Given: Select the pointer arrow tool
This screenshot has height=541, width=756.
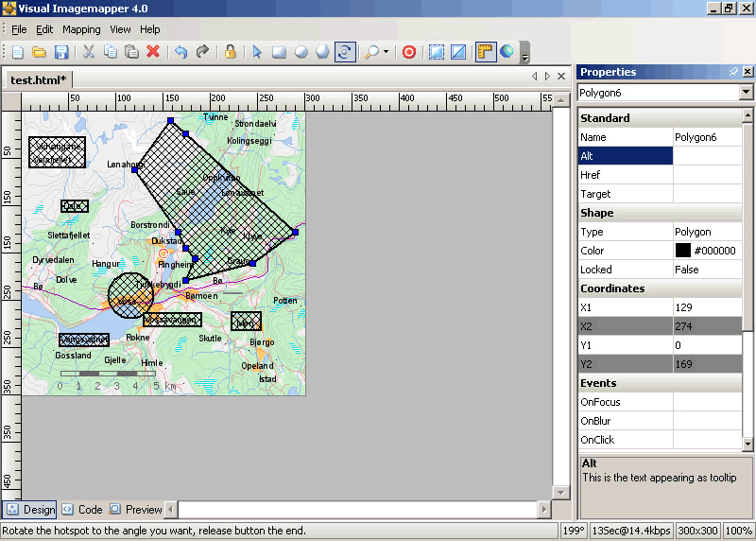Looking at the screenshot, I should coord(257,52).
